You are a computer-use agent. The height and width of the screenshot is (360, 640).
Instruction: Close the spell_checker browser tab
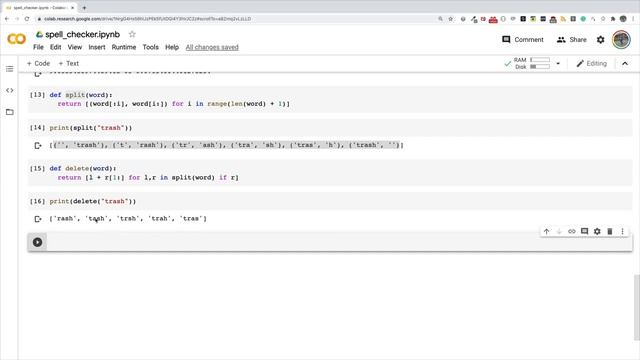(73, 8)
